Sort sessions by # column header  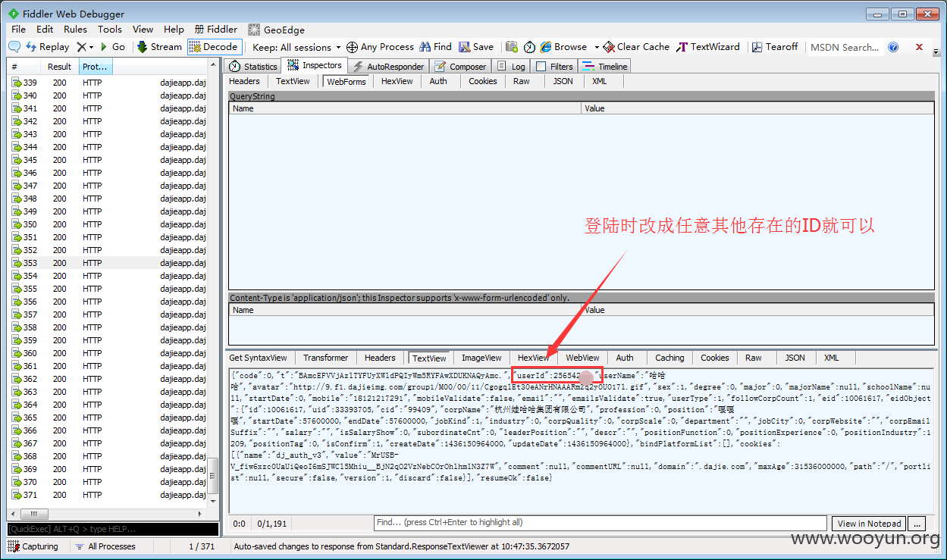(x=24, y=67)
